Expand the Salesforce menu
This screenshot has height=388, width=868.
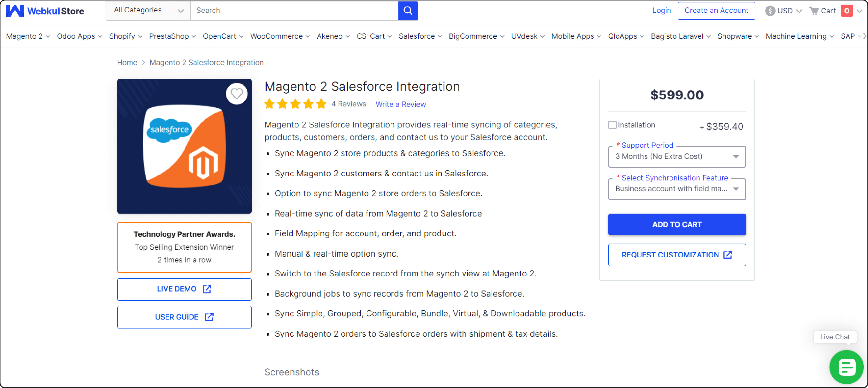click(420, 36)
